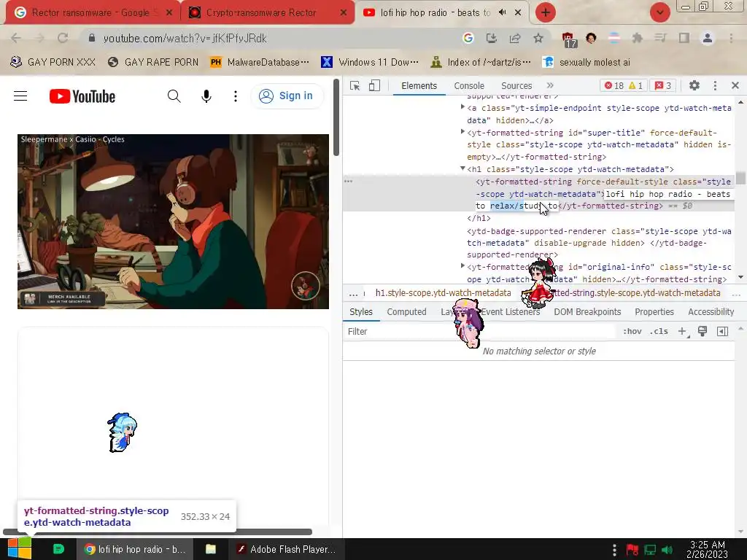Screen dimensions: 747x560
Task: Add a new style rule plus icon
Action: pyautogui.click(x=682, y=332)
